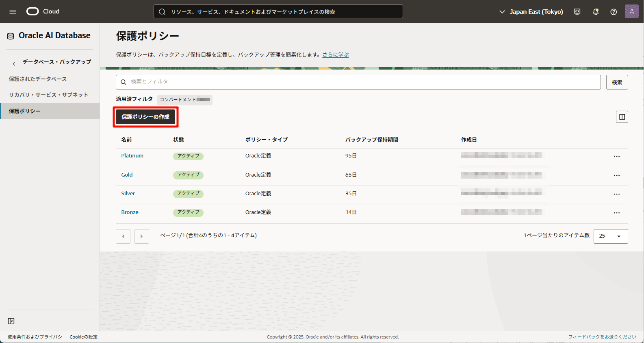Viewport: 644px width, 343px height.
Task: Click 保護ポリシーの作成 button
Action: coord(145,117)
